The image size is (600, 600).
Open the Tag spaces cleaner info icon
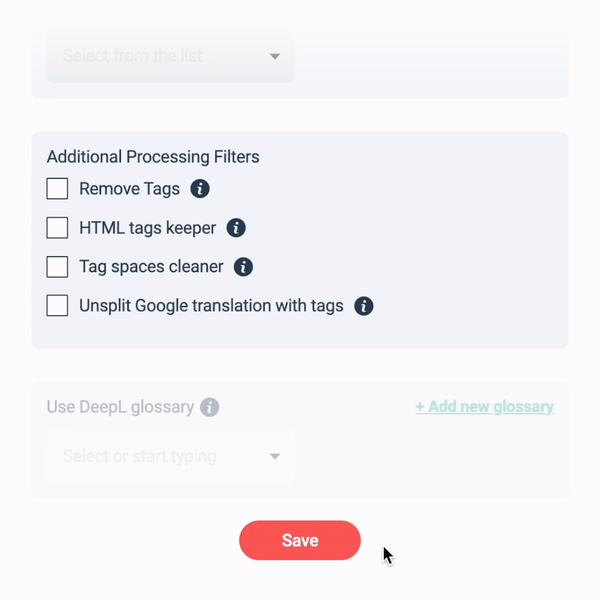tap(243, 267)
